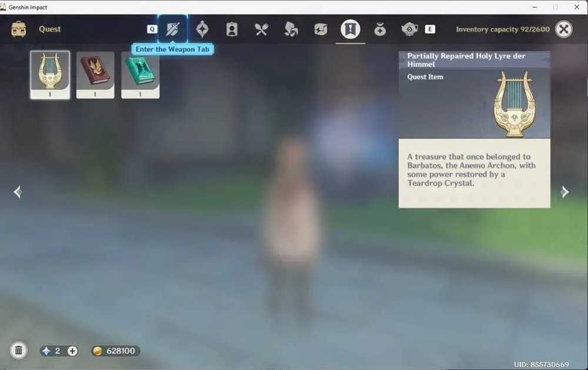Viewport: 588px width, 370px height.
Task: Click the Q key previous-tab hint
Action: pos(152,29)
